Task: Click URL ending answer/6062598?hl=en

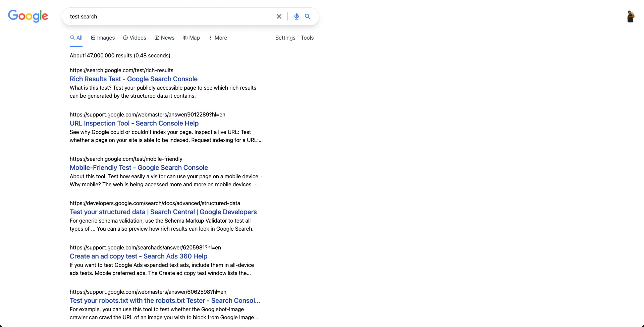Action: [x=148, y=292]
